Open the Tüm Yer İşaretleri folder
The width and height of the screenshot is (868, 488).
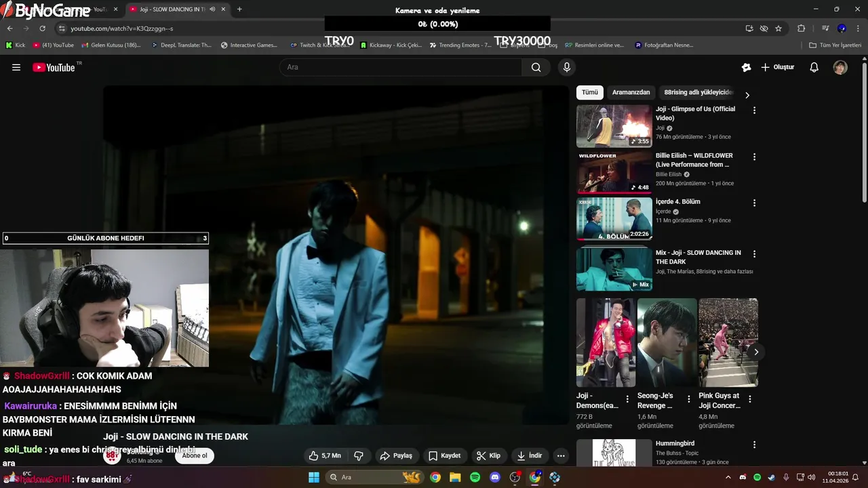[x=835, y=45]
